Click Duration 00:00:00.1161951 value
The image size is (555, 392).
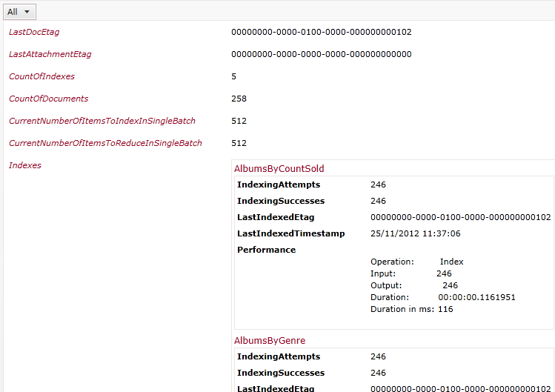tap(476, 297)
